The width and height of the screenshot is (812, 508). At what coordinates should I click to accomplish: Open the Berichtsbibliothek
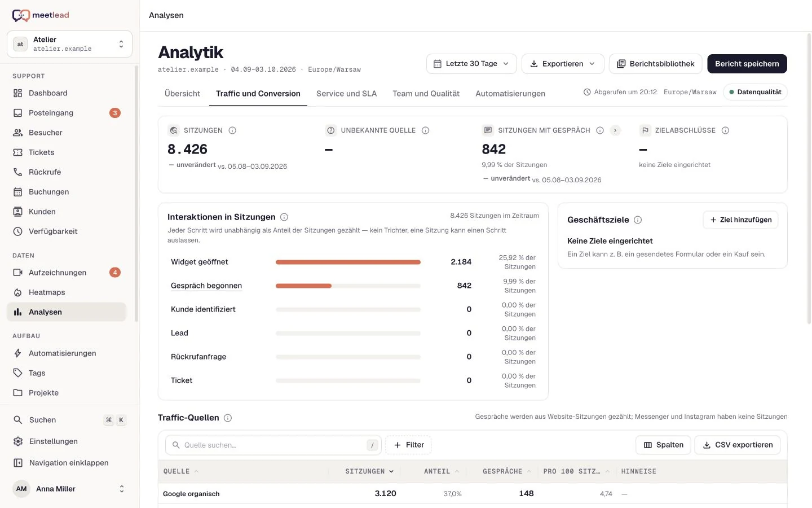655,64
